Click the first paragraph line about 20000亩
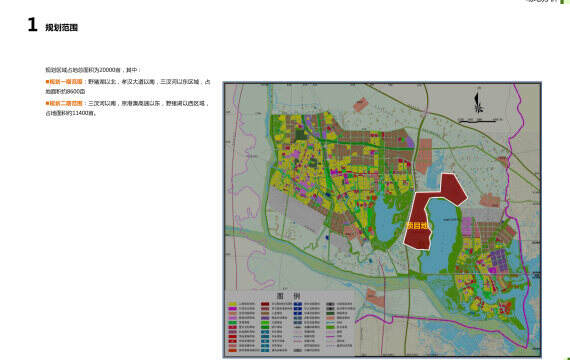The height and width of the screenshot is (360, 570). click(x=93, y=70)
